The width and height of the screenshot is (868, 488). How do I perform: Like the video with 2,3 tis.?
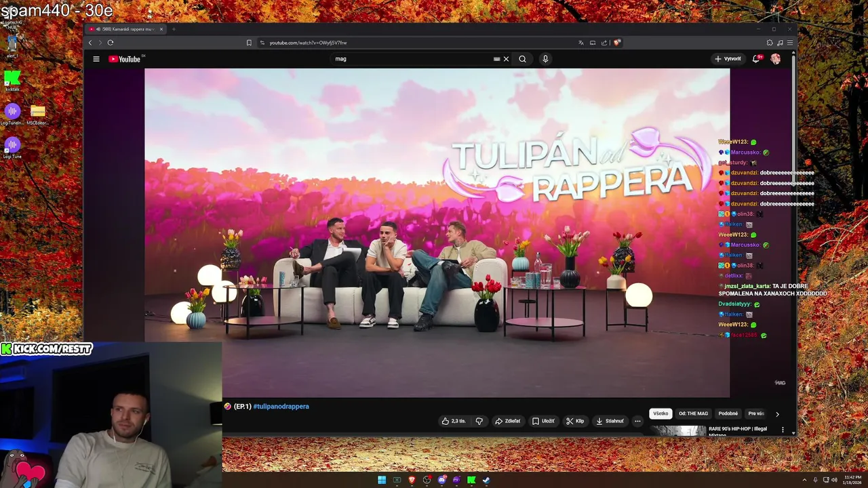pos(454,421)
